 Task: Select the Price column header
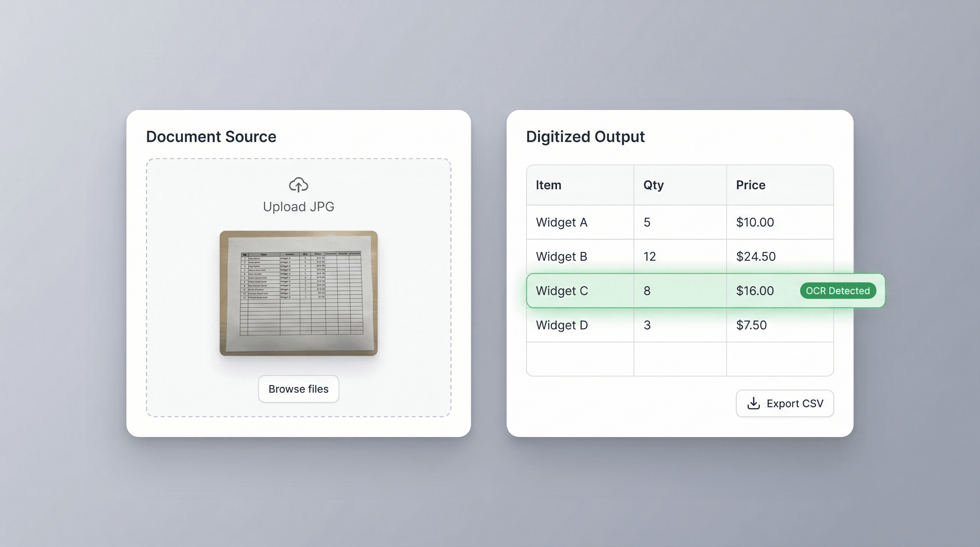pyautogui.click(x=750, y=185)
